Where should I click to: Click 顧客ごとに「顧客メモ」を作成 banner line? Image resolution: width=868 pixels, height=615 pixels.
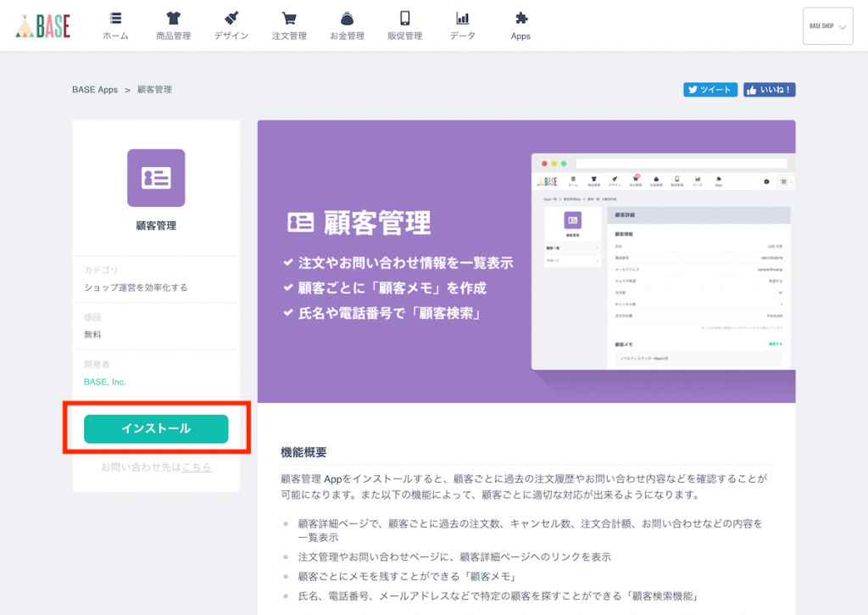pos(392,288)
